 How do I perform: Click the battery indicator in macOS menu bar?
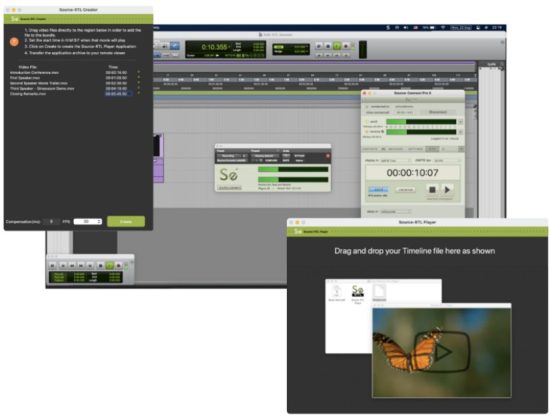click(429, 27)
